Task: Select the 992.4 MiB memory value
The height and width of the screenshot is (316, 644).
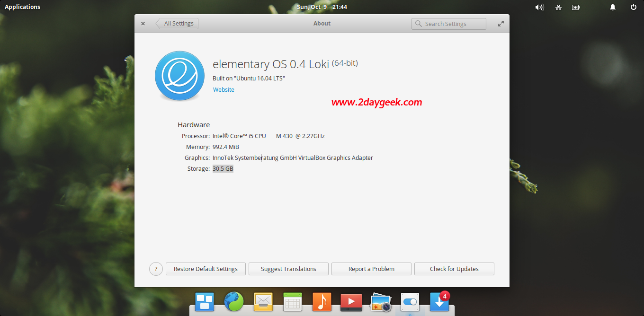Action: click(x=226, y=147)
